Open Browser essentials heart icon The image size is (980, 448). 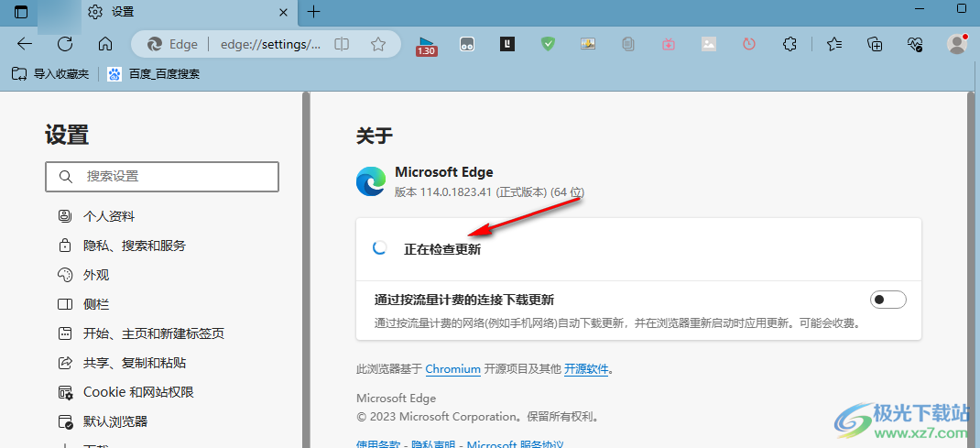coord(915,44)
